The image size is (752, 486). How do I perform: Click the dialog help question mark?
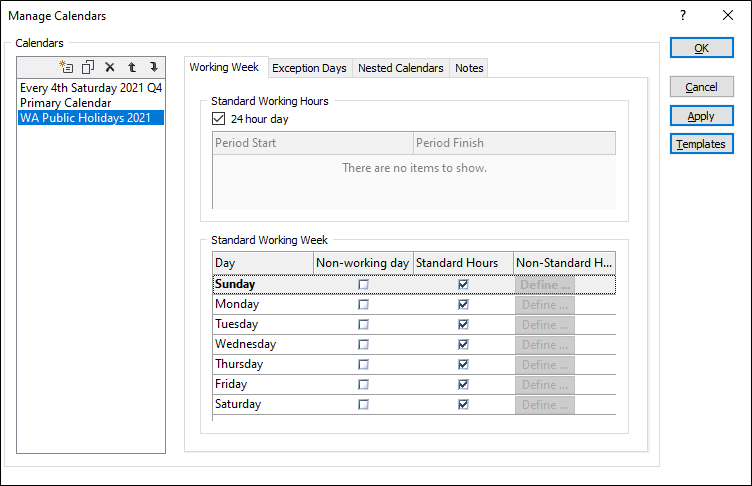pyautogui.click(x=683, y=16)
